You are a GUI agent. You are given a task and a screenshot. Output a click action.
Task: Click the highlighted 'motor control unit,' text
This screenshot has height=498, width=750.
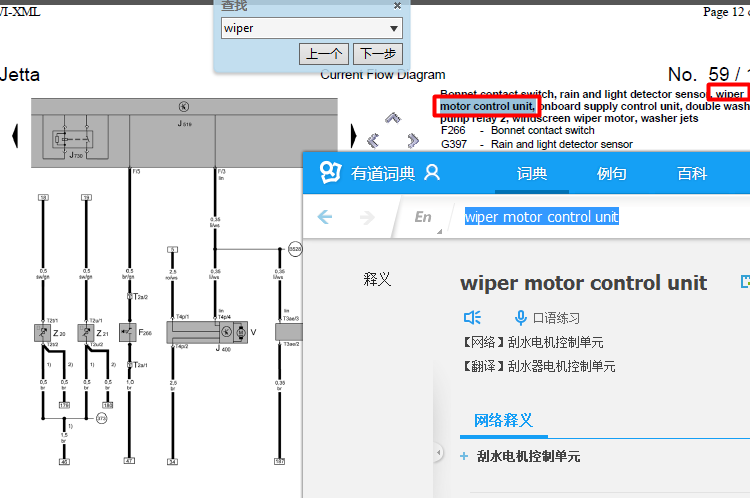487,106
